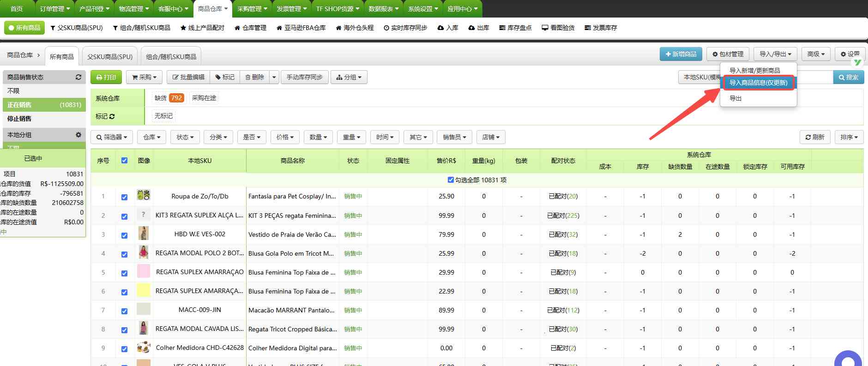Click the 删除 trash button

[x=254, y=77]
